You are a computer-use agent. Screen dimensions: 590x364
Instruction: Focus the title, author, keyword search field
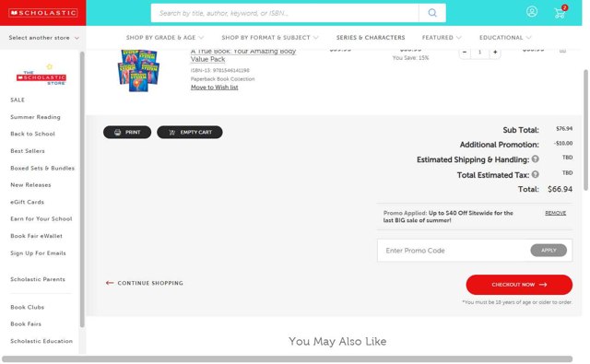tap(285, 13)
